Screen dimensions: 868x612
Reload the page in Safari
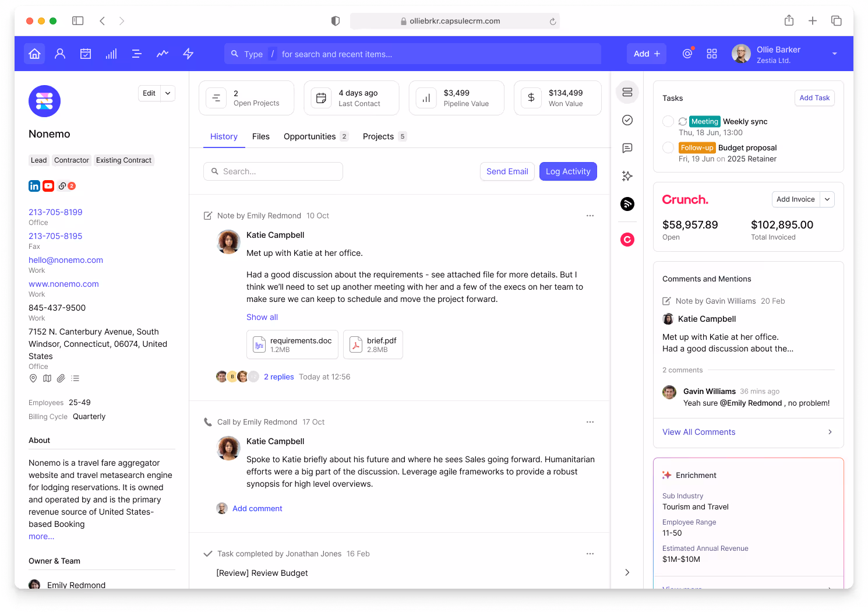tap(553, 22)
